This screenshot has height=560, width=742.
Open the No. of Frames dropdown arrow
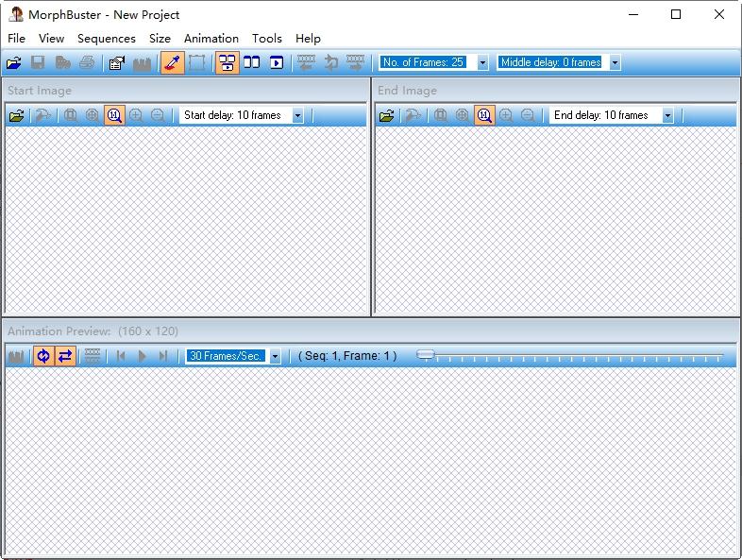click(x=482, y=62)
